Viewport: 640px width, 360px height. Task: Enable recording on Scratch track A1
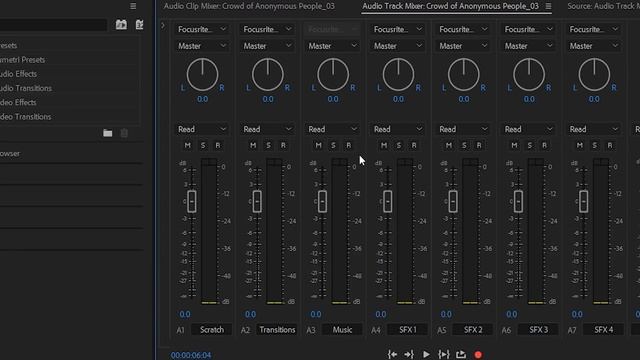[x=218, y=145]
